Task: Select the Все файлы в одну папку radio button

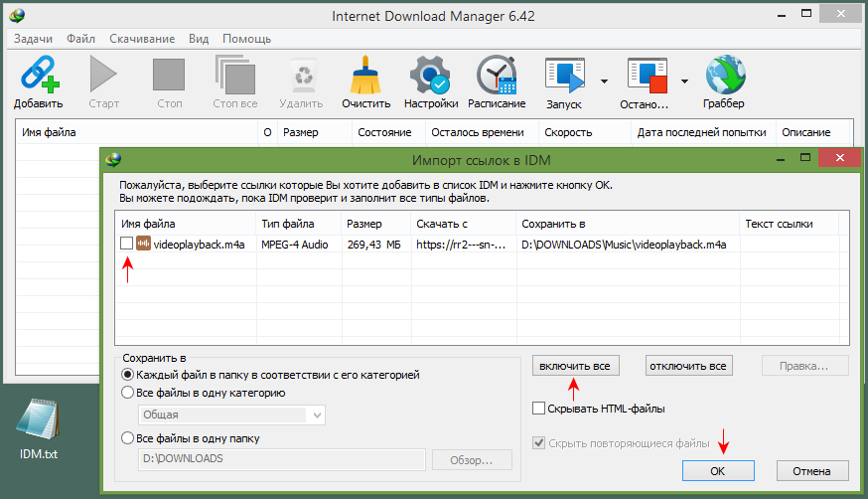Action: pos(126,437)
